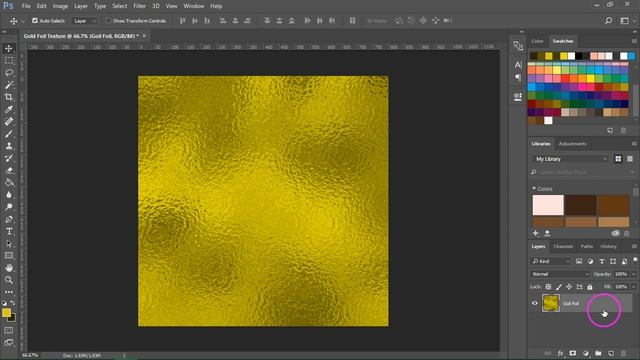Select the Brush tool
Image resolution: width=640 pixels, height=360 pixels.
[9, 134]
